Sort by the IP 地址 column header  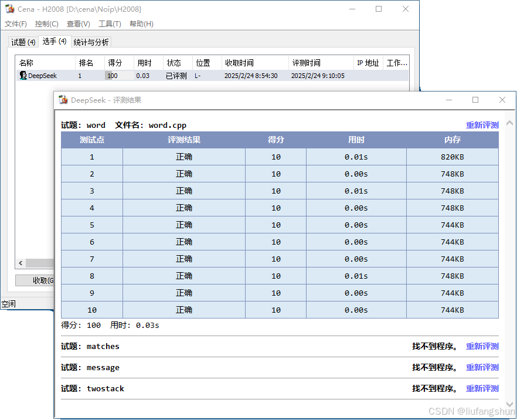(368, 63)
